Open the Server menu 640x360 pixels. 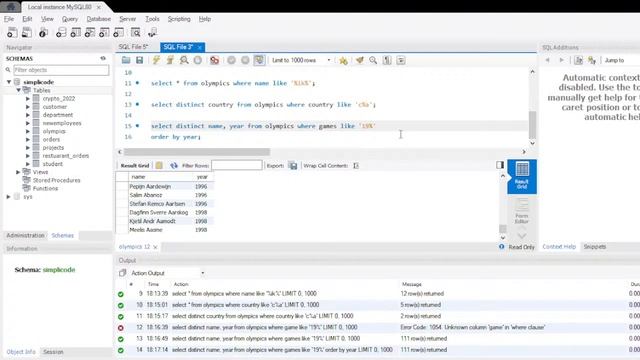[x=127, y=19]
